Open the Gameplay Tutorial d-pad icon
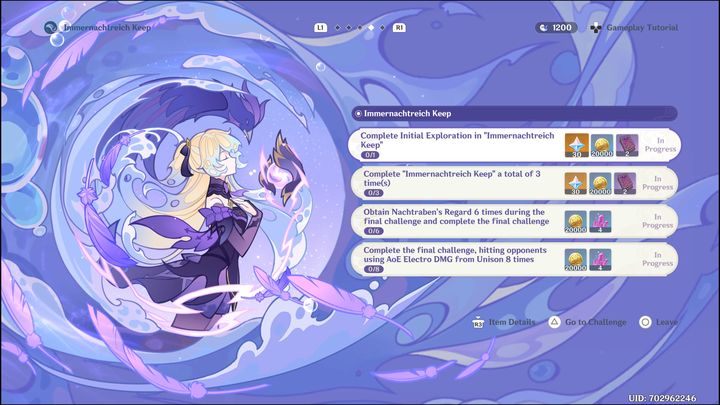 596,28
